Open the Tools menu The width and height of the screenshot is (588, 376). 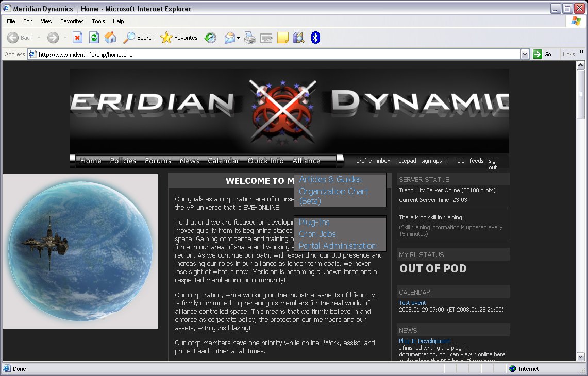98,21
